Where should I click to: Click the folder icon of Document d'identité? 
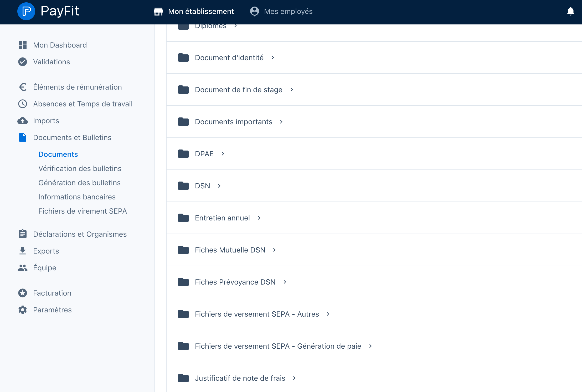(183, 58)
